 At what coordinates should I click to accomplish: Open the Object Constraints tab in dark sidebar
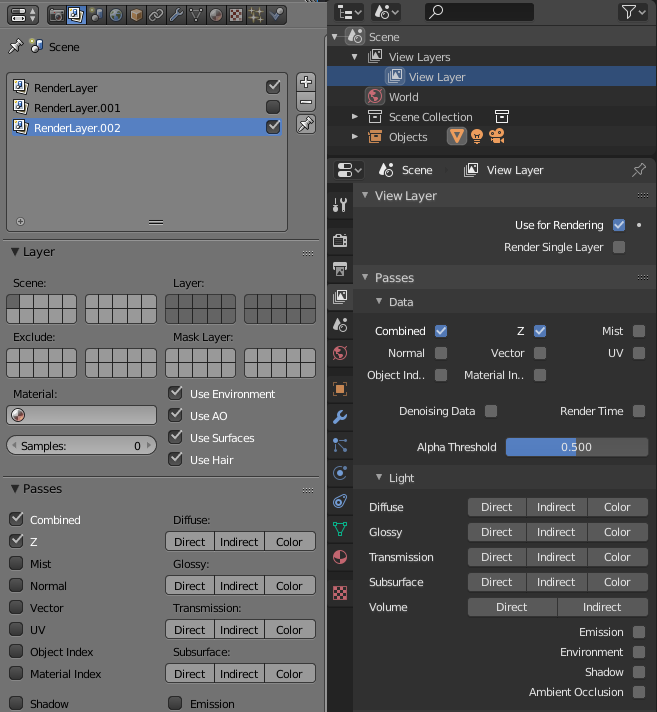click(x=340, y=501)
